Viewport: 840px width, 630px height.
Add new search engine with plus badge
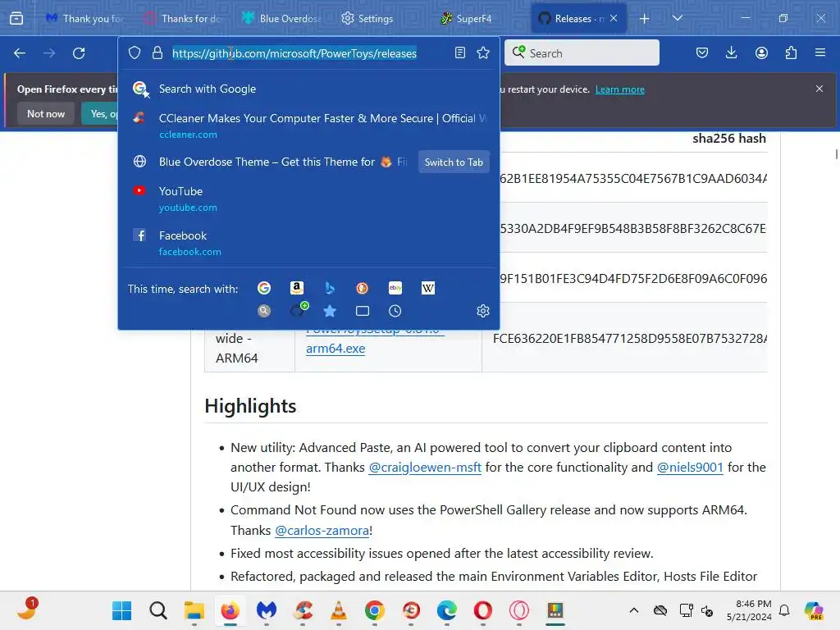[299, 309]
